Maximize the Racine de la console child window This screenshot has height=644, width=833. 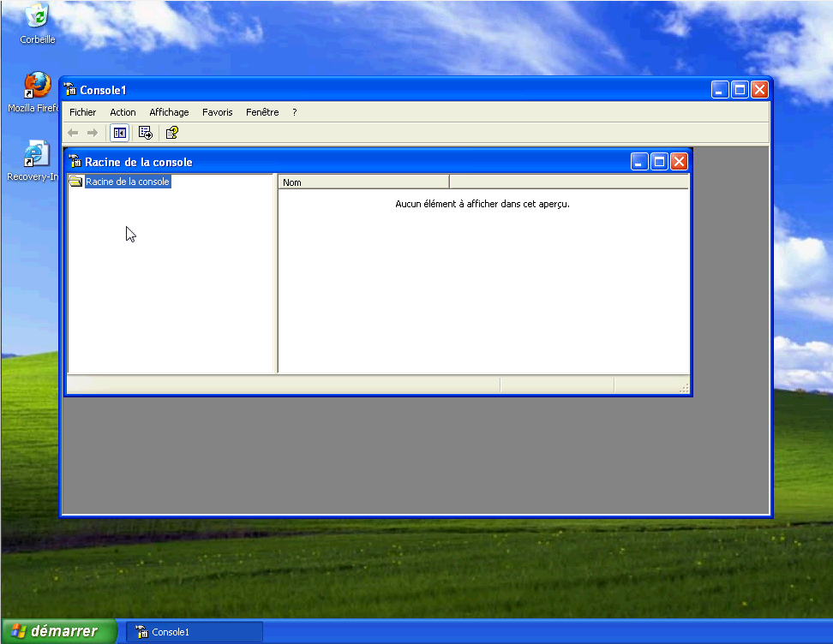(659, 161)
